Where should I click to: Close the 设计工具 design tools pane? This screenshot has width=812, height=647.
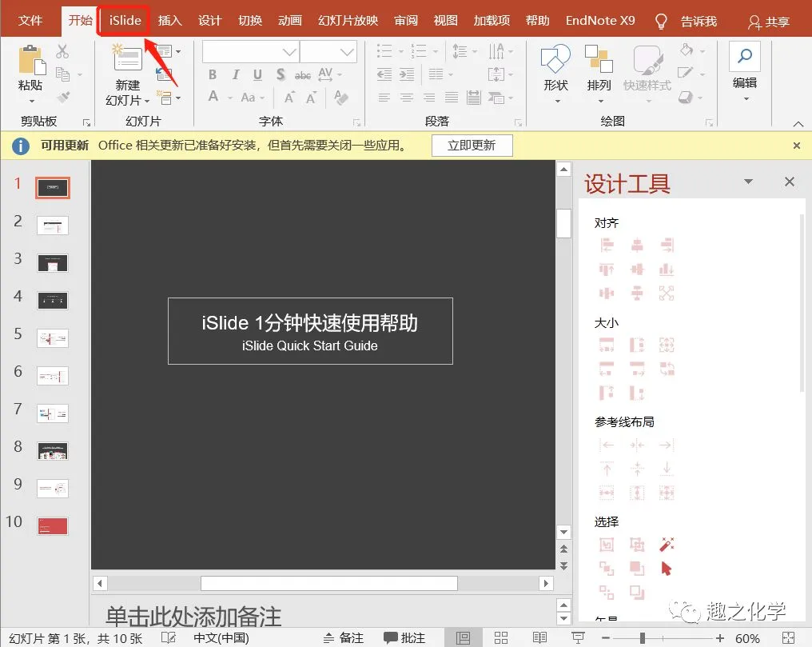click(x=789, y=182)
